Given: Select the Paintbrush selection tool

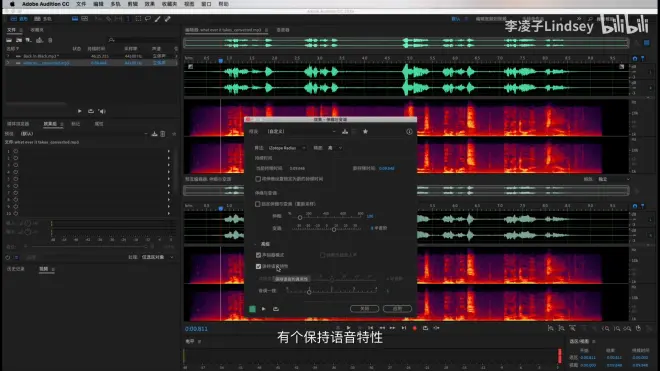Looking at the screenshot, I should tap(157, 19).
